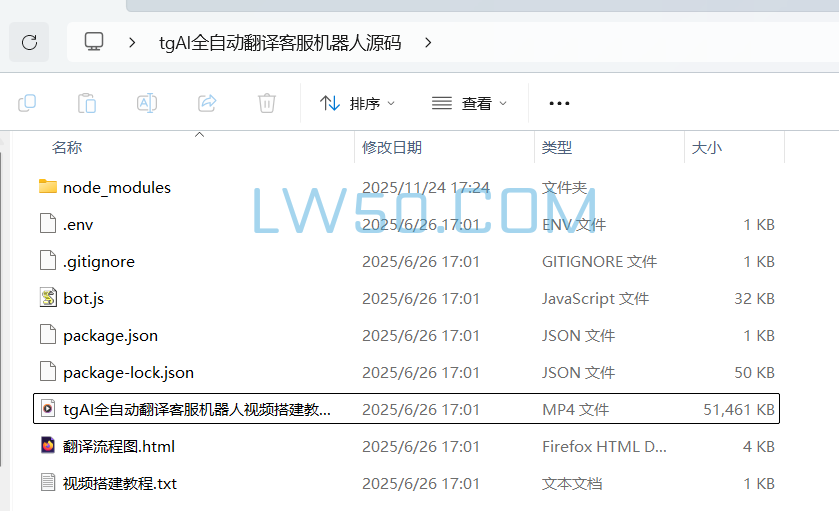Click the ENV 文件 type cell
The height and width of the screenshot is (511, 839).
(574, 225)
